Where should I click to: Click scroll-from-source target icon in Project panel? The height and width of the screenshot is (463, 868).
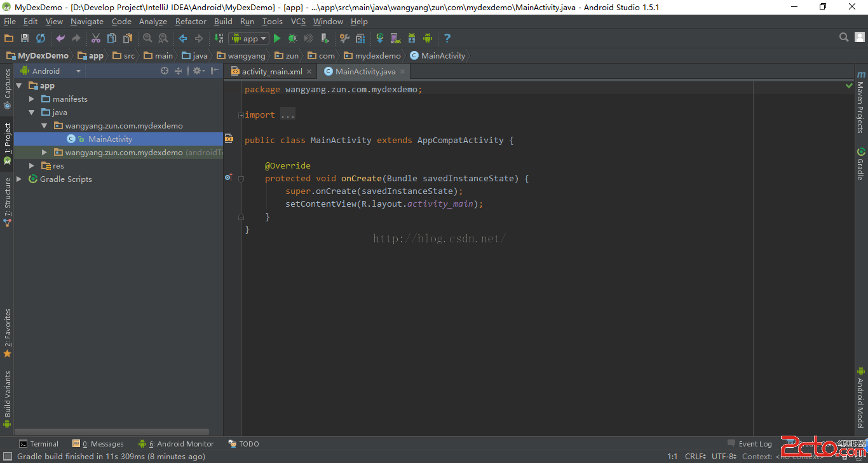(165, 71)
